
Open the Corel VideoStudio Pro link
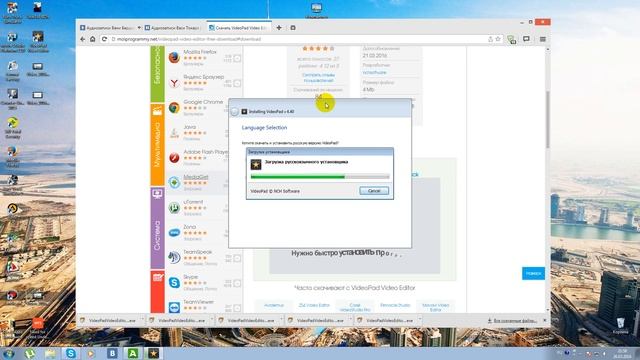355,307
